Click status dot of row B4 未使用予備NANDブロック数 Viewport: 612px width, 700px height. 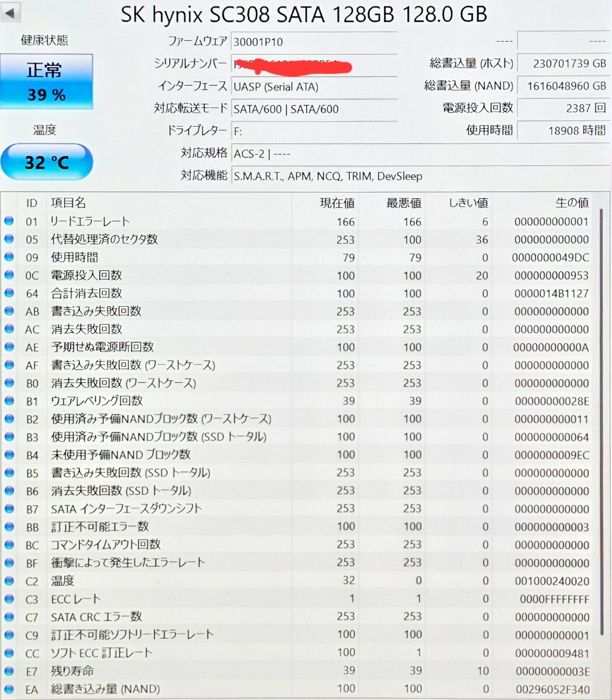click(9, 454)
